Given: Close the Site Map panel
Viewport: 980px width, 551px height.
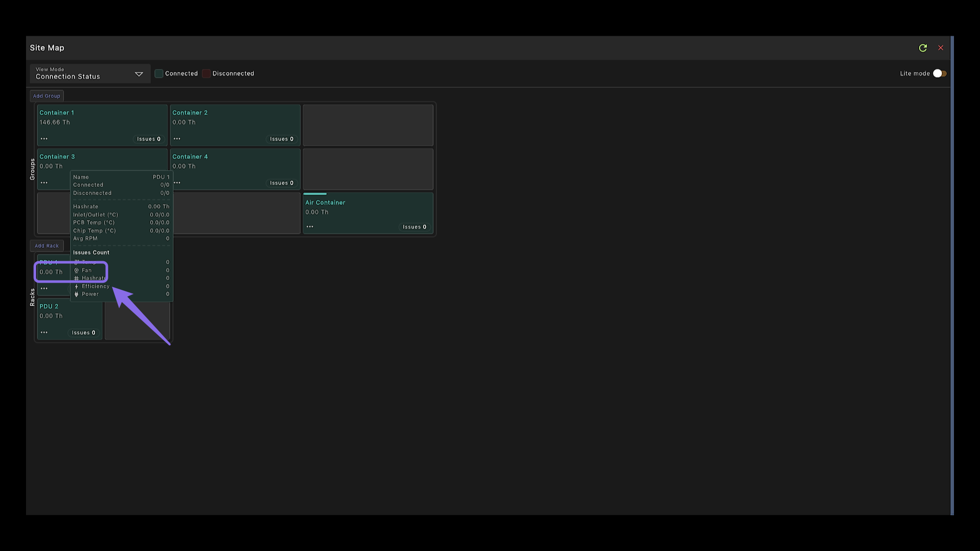Looking at the screenshot, I should [941, 48].
